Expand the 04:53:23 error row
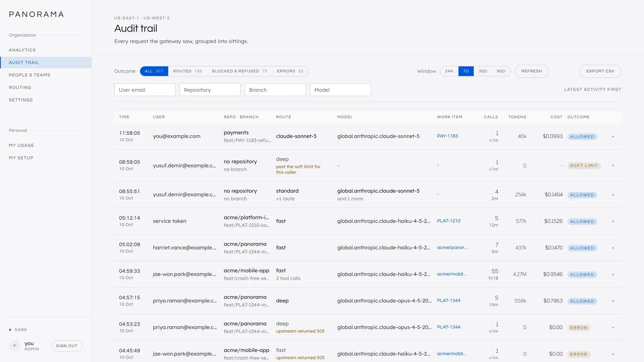Screen dimensions: 644x362 613,328
